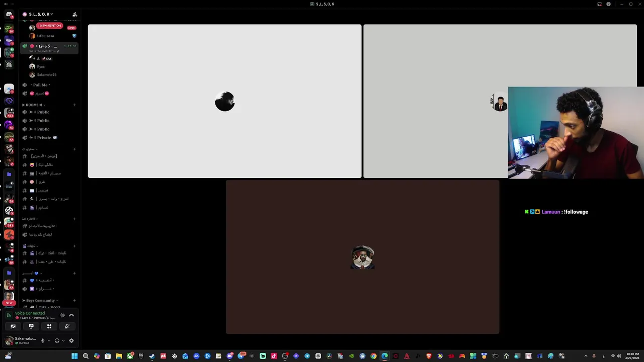Collapse the Boys Community category
The image size is (644, 362).
40,300
